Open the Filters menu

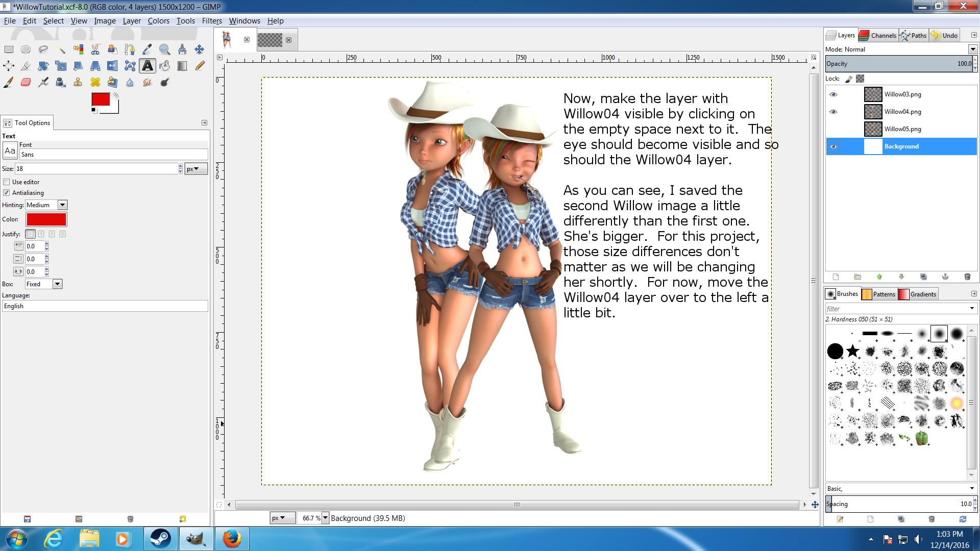click(211, 21)
